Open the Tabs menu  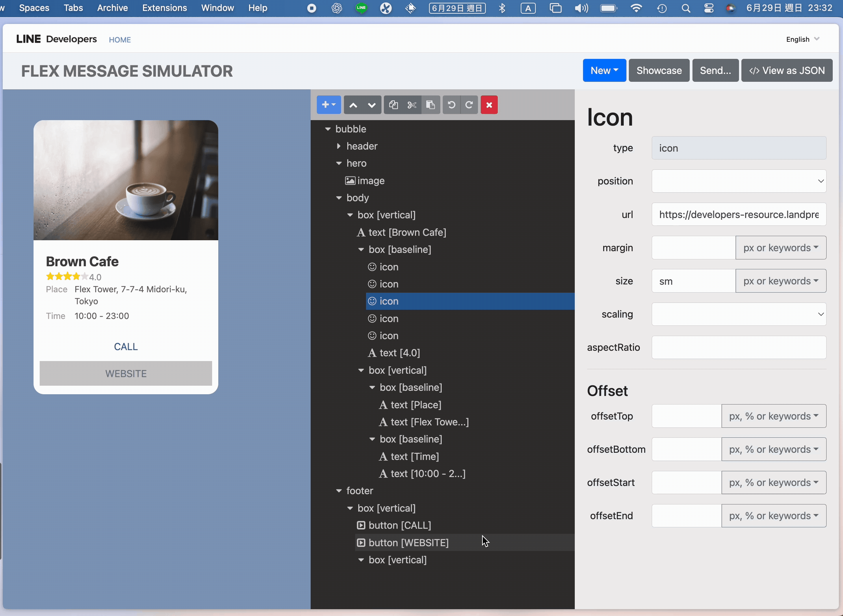pos(73,8)
